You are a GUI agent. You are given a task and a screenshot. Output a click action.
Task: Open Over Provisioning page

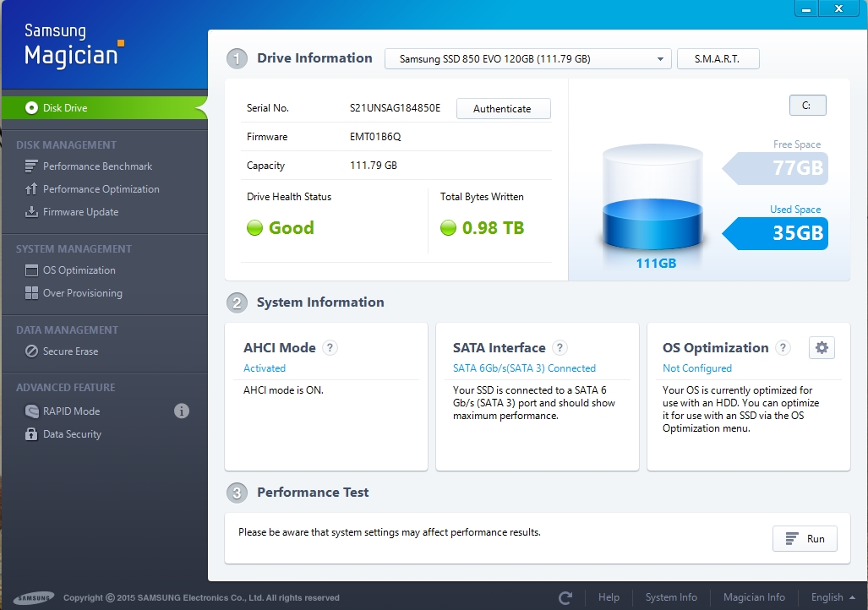[82, 293]
